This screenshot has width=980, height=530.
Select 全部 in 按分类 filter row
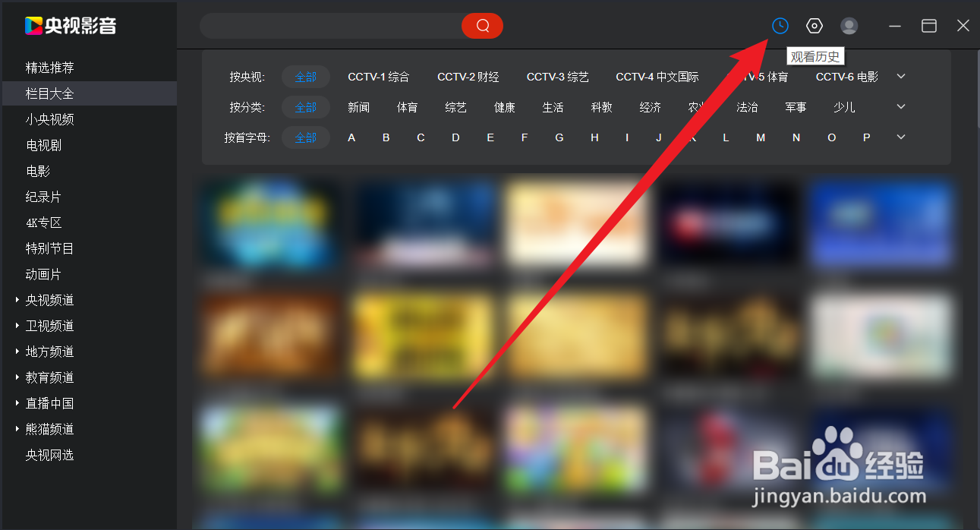click(x=306, y=107)
